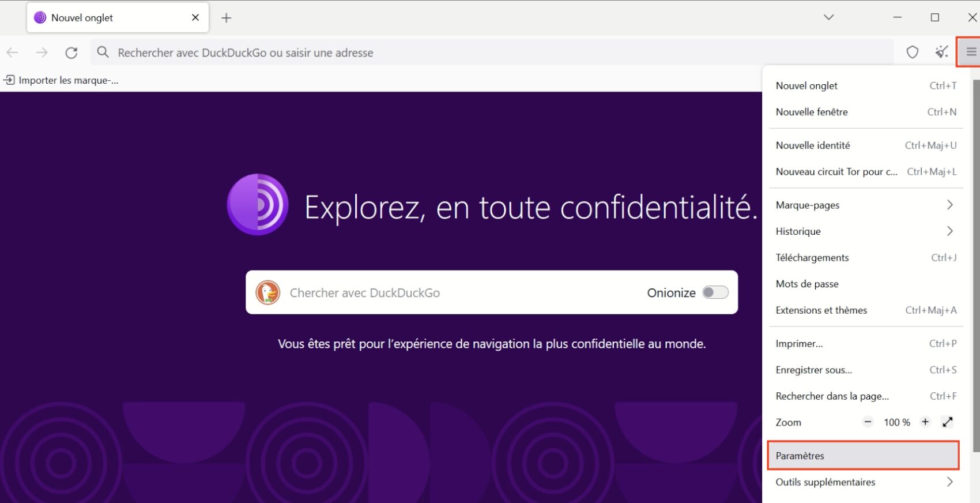Image resolution: width=980 pixels, height=503 pixels.
Task: Click the back navigation arrow
Action: click(x=12, y=52)
